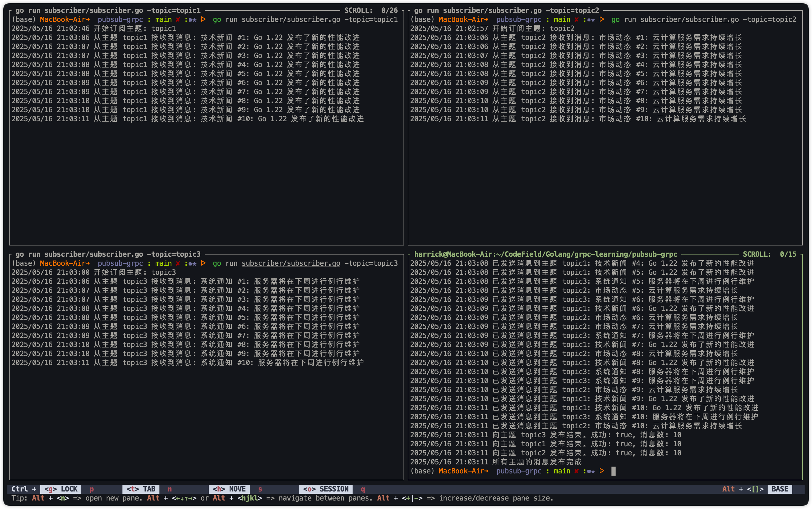The width and height of the screenshot is (812, 509).
Task: Click red git-dirty X mark in topic1 pane
Action: pyautogui.click(x=178, y=19)
